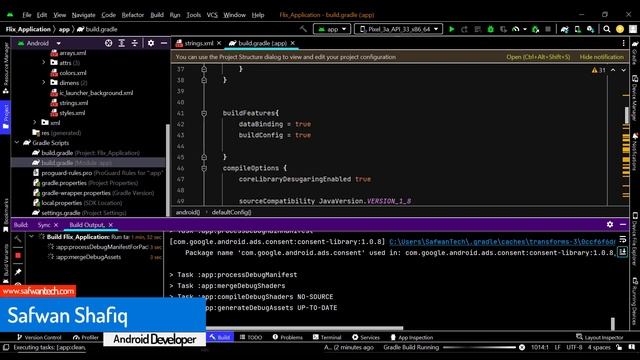Click the Attach Debugger to process icon

tap(536, 29)
